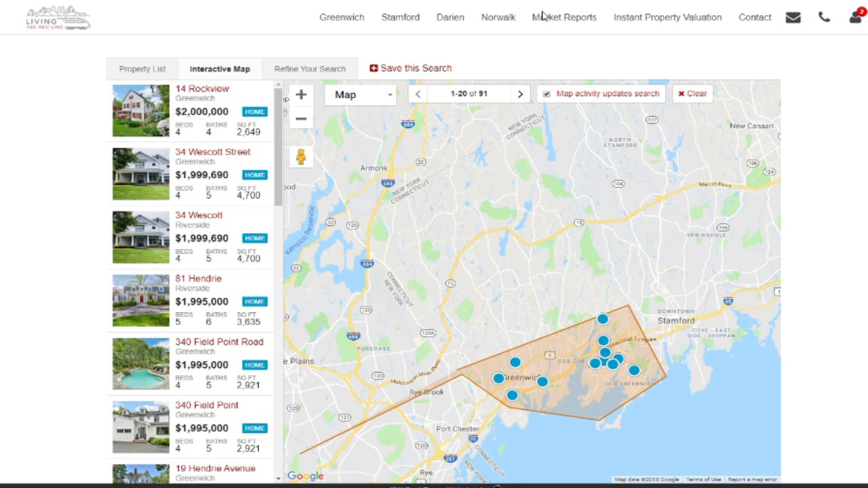
Task: Open the Stamford menu item
Action: (400, 18)
